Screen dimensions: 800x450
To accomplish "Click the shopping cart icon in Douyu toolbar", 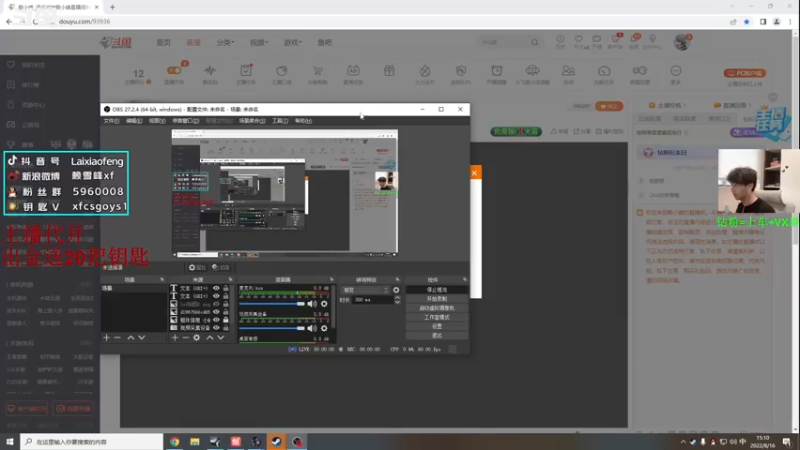I will pyautogui.click(x=317, y=71).
